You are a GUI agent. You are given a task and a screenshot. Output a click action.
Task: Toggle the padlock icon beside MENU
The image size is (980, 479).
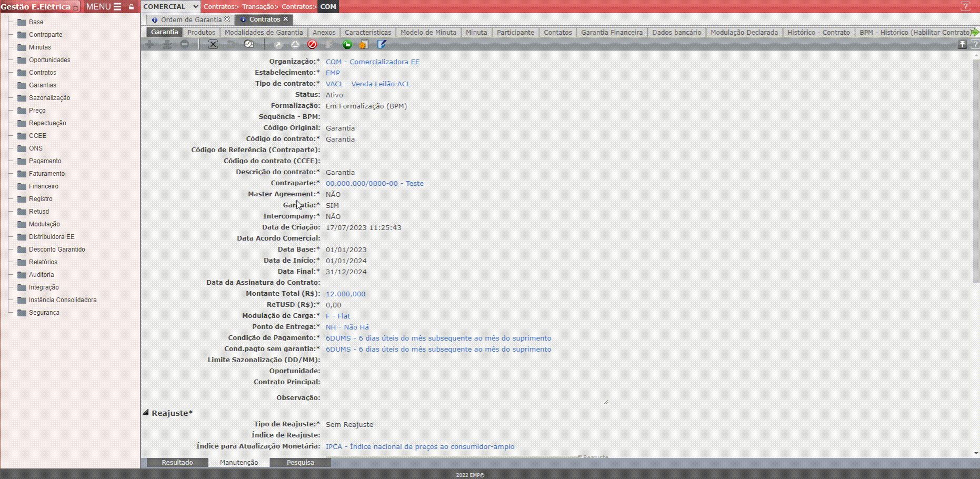tap(132, 7)
